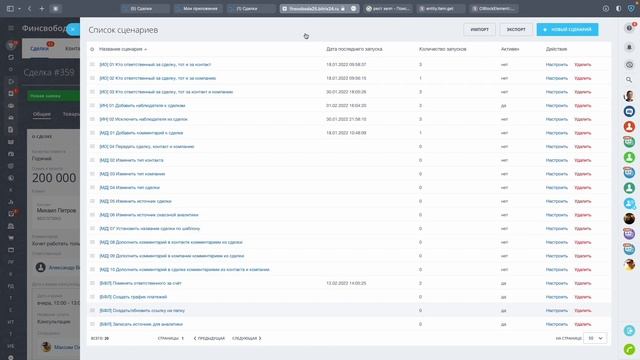This screenshot has width=640, height=360.
Task: Select Сделки tab in background CRM page
Action: coord(40,48)
